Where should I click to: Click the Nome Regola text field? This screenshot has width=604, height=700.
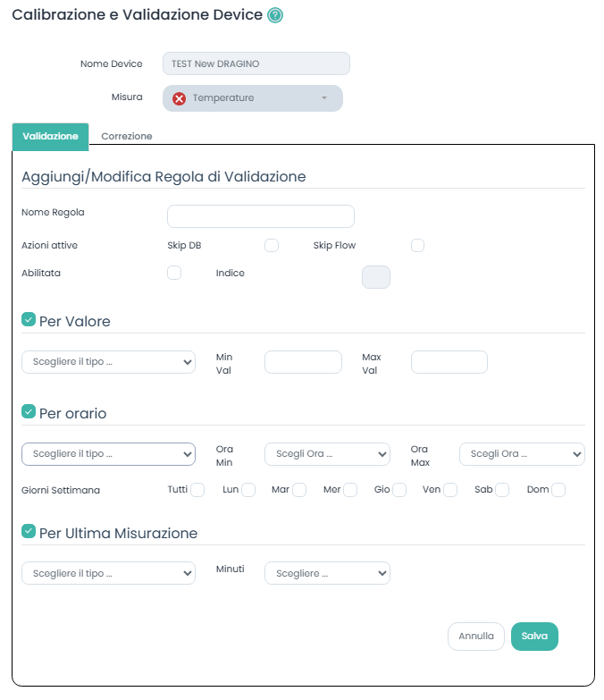coord(261,216)
